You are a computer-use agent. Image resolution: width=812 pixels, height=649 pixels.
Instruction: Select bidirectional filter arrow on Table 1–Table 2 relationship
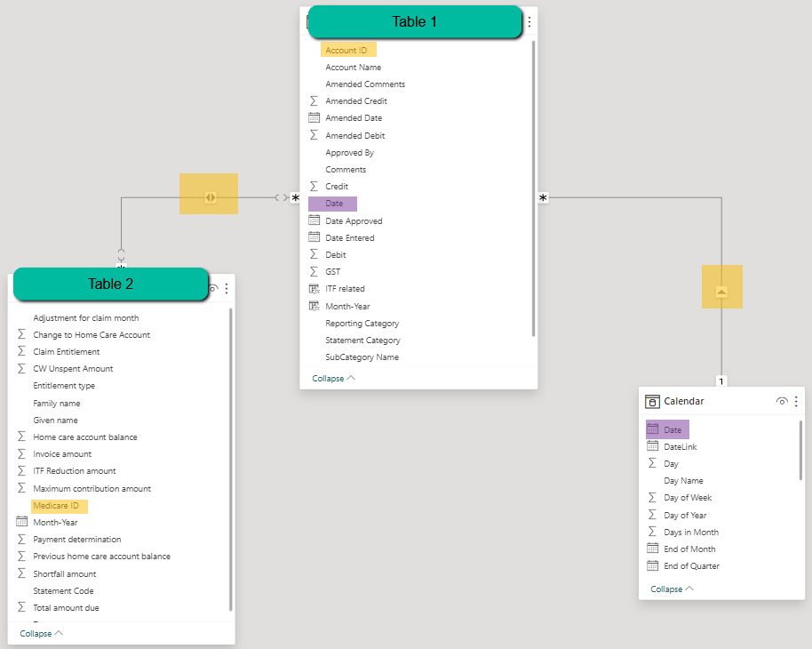[210, 197]
